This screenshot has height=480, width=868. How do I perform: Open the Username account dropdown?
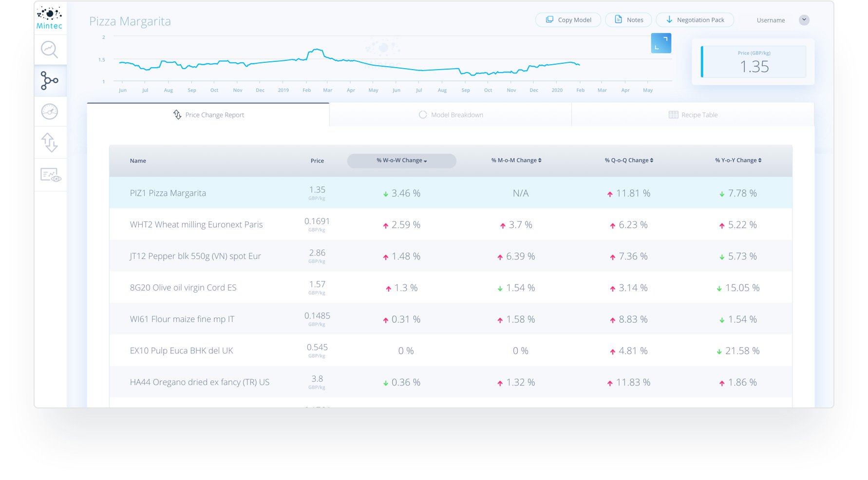804,20
